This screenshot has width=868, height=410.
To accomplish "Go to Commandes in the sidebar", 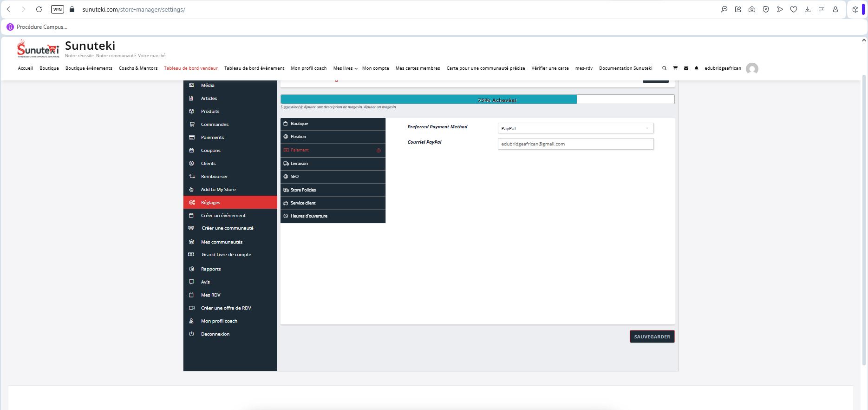I will 215,125.
